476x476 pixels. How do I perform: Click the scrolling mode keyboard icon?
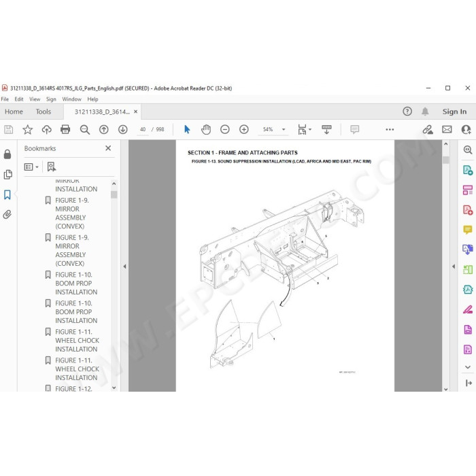coord(326,130)
